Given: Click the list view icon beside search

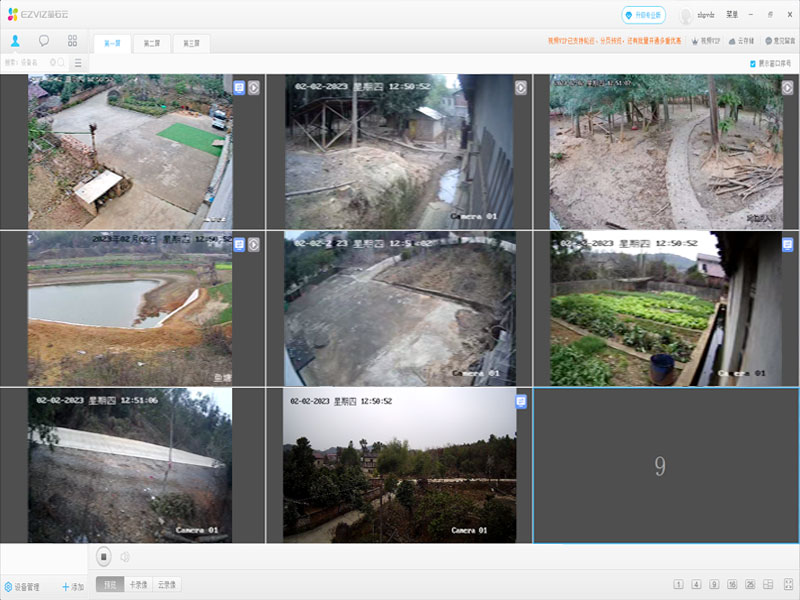Looking at the screenshot, I should [x=77, y=63].
